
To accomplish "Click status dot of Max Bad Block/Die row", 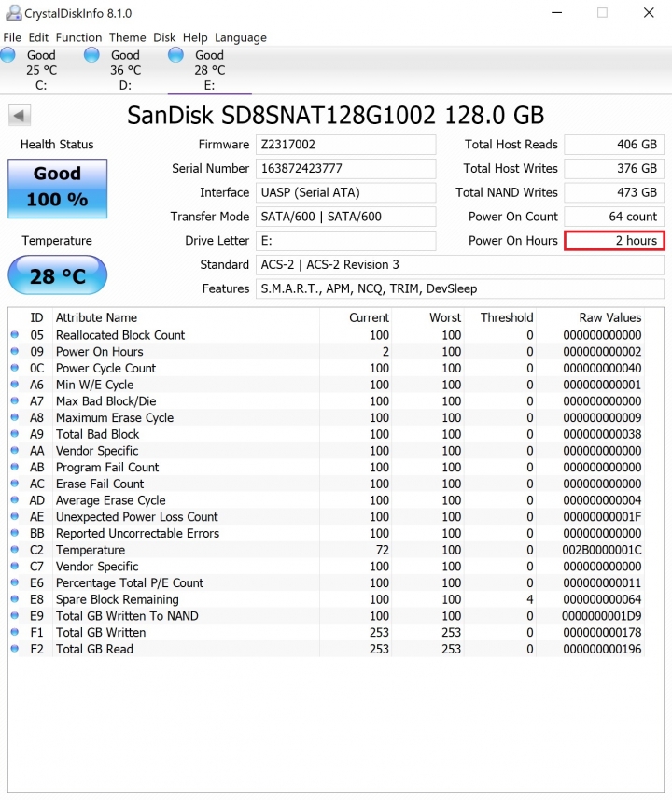I will (x=14, y=400).
